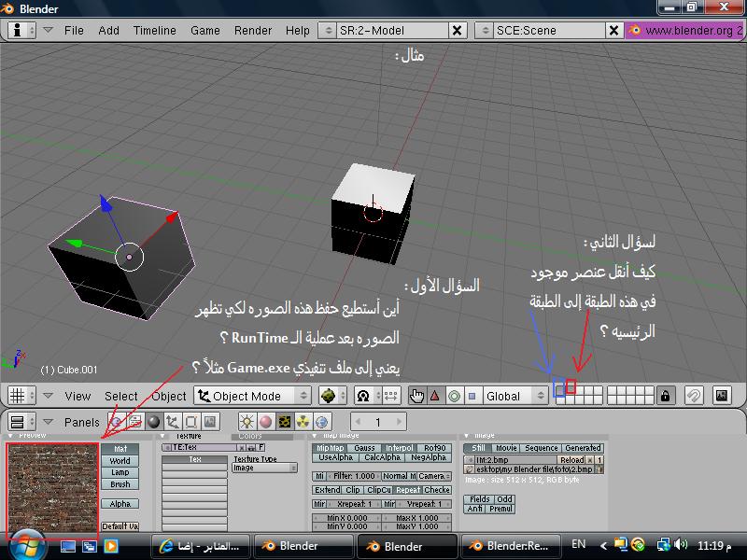Open the Info window type selector

(21, 31)
